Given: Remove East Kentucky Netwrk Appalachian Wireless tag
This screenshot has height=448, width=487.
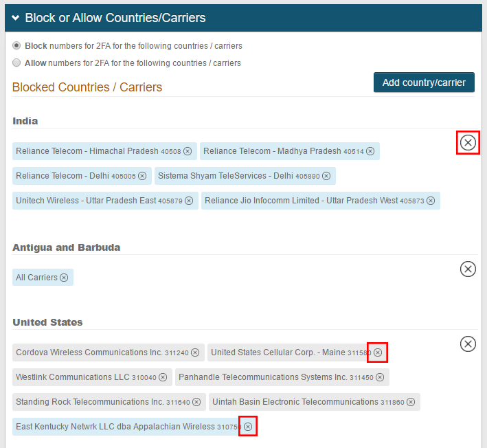Looking at the screenshot, I should [x=248, y=427].
